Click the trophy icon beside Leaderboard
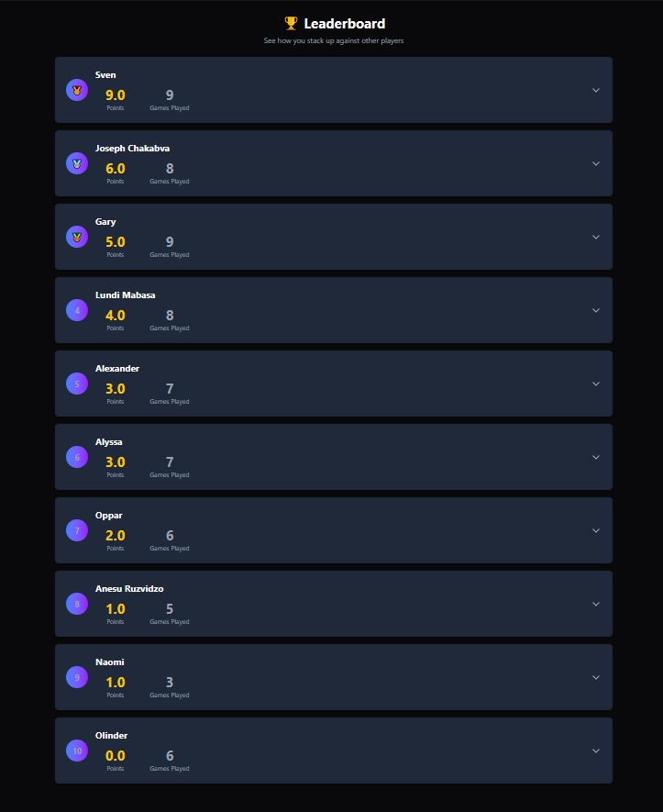Viewport: 663px width, 812px height. click(x=291, y=23)
